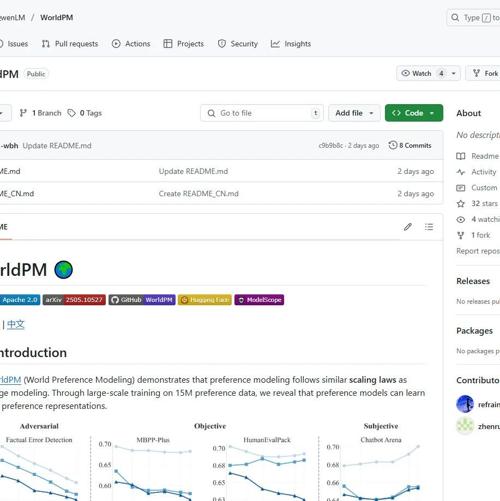This screenshot has height=501, width=500.
Task: Click the 0 Tags tag icon
Action: pos(71,113)
